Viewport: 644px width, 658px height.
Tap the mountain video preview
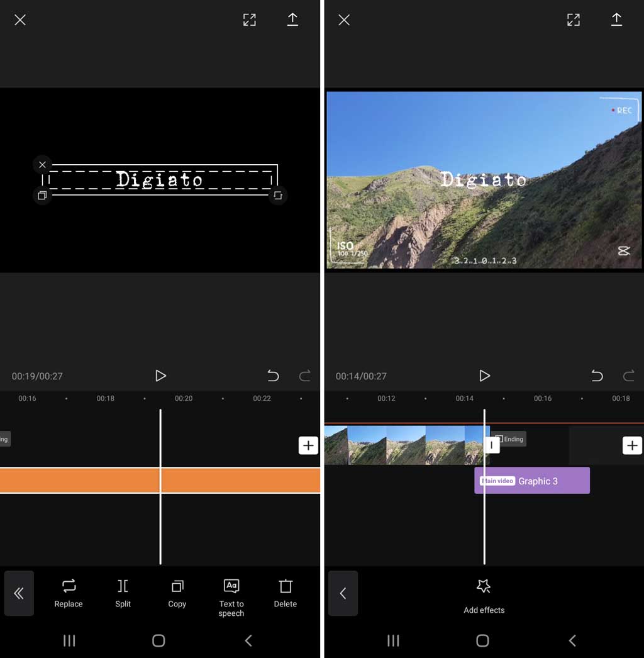[x=484, y=180]
